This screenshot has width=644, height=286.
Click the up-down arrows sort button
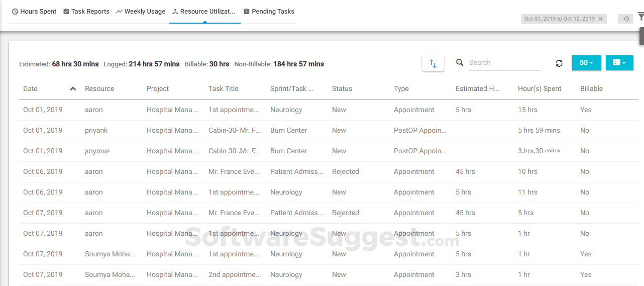click(x=433, y=63)
